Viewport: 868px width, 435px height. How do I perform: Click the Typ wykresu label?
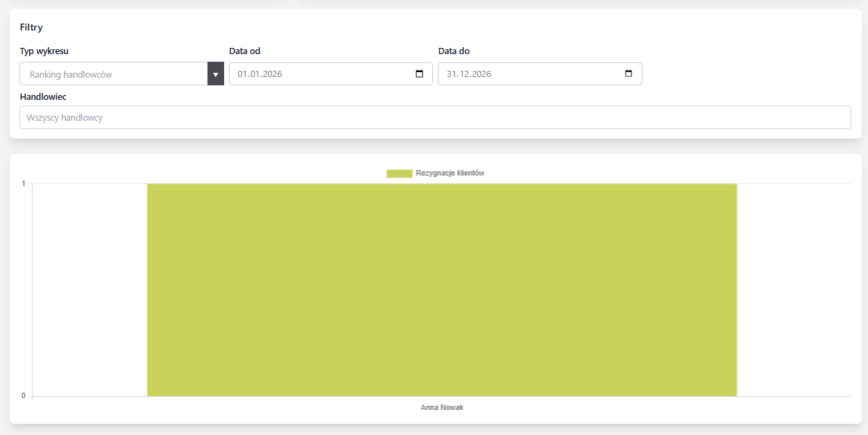pos(44,51)
